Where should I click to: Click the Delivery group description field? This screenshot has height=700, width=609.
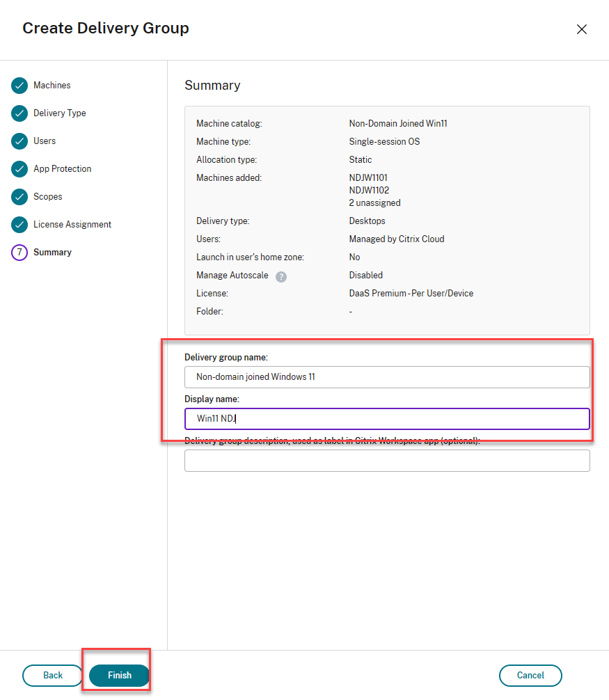[x=387, y=461]
